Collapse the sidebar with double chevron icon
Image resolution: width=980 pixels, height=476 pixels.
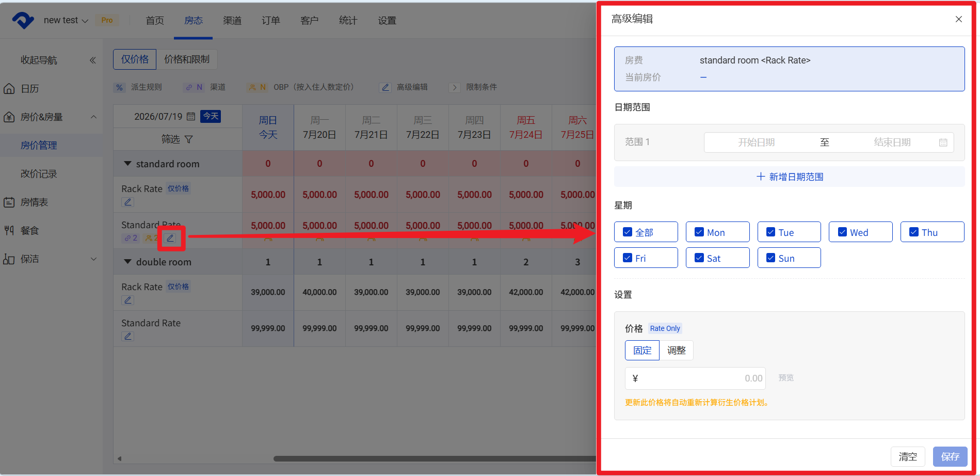point(93,60)
